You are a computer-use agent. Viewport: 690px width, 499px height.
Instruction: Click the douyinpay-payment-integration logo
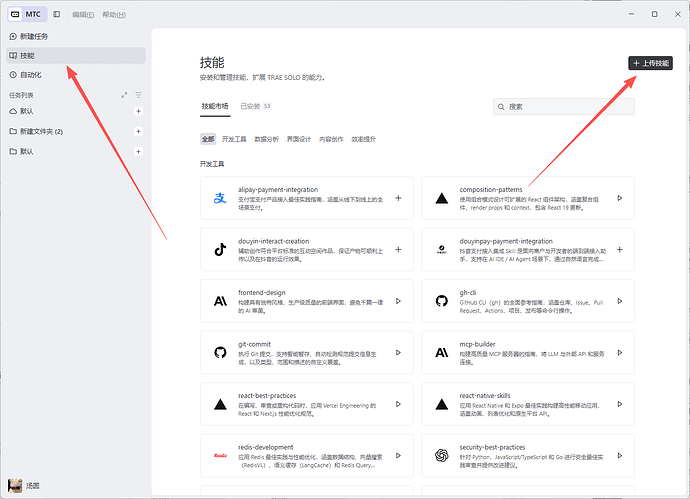(441, 250)
